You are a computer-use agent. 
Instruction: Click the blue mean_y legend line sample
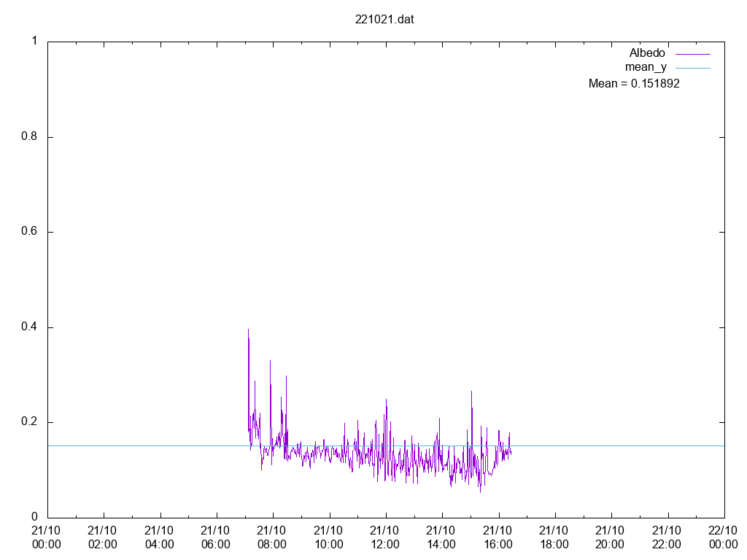pos(693,68)
